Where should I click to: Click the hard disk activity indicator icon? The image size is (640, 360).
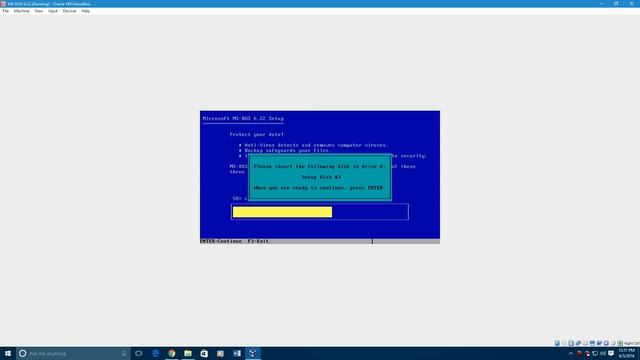(557, 343)
